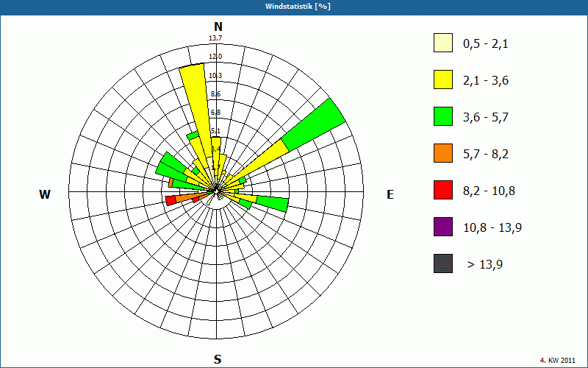Click the legend label "3,6 - 5,7"
The height and width of the screenshot is (368, 588).
(486, 118)
